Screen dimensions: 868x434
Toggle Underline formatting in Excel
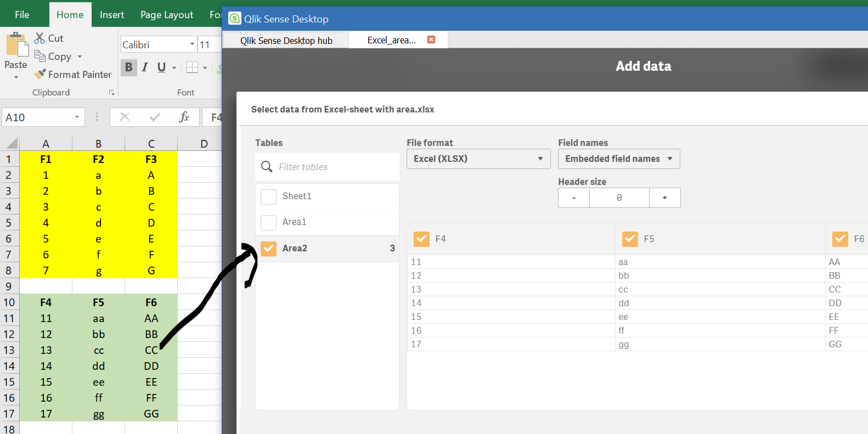point(161,67)
